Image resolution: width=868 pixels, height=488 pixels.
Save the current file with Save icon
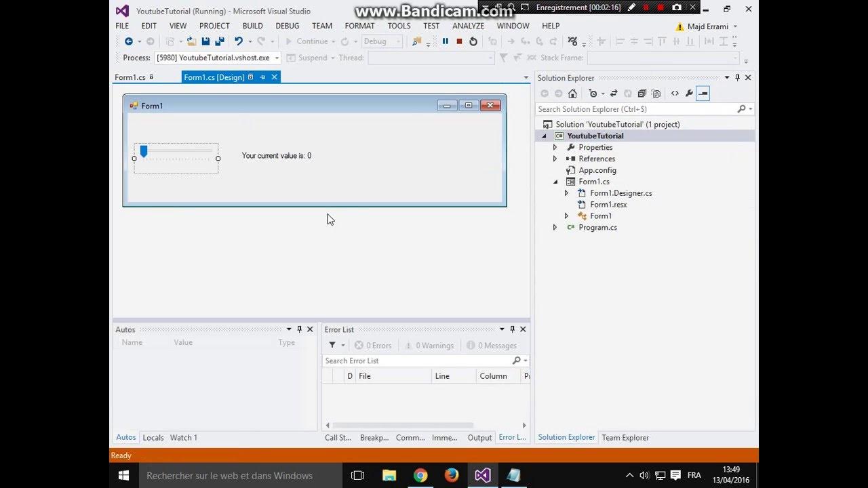tap(205, 41)
